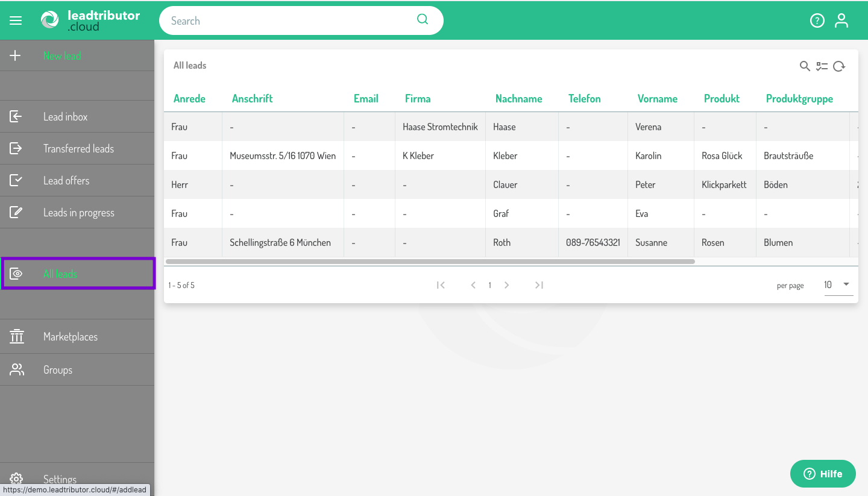Sort by the Nachname column header
Viewport: 868px width, 496px height.
518,99
